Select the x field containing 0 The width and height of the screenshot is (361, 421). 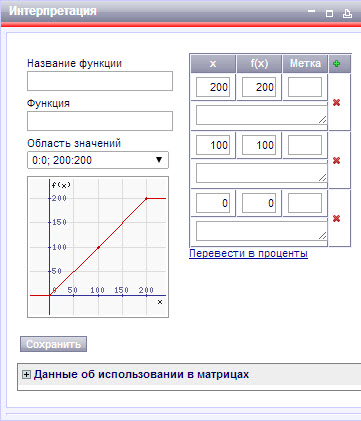pos(213,203)
